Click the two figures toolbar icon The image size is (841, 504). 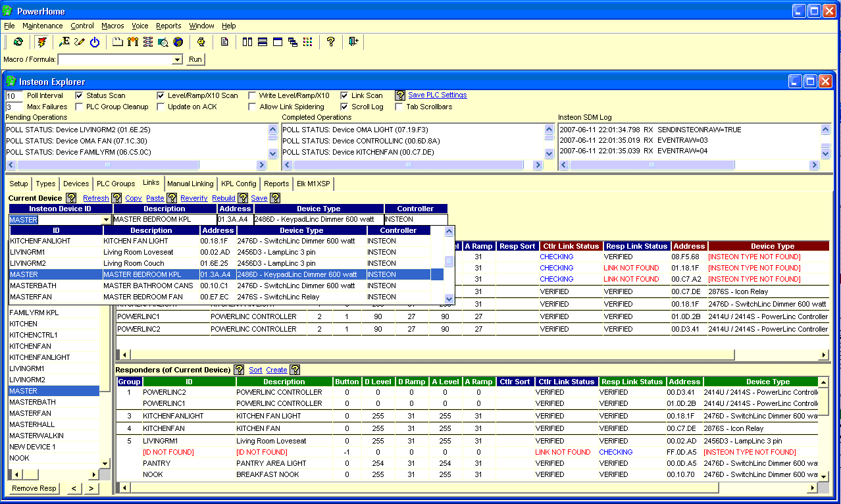click(x=133, y=42)
